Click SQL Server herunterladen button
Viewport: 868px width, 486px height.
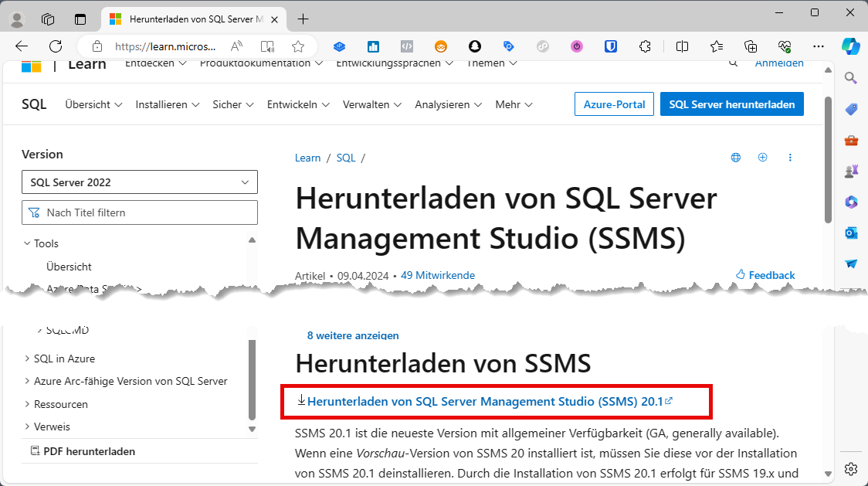pyautogui.click(x=731, y=103)
